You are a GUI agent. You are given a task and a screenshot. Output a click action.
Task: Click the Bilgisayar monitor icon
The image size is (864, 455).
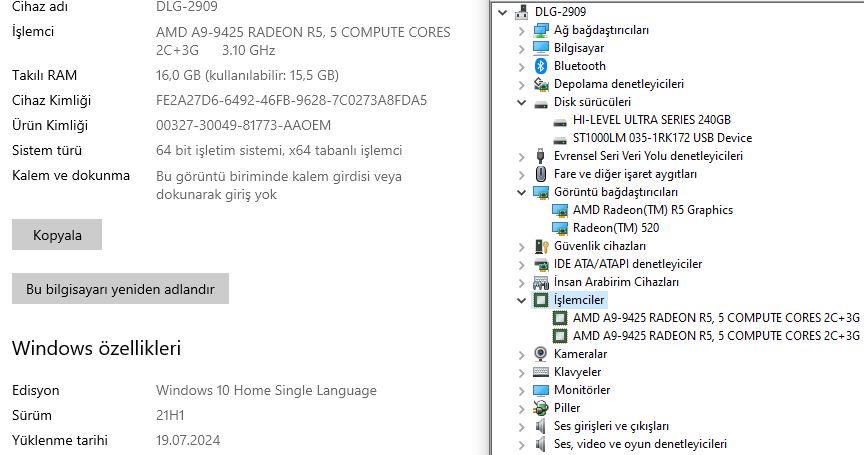(x=541, y=48)
